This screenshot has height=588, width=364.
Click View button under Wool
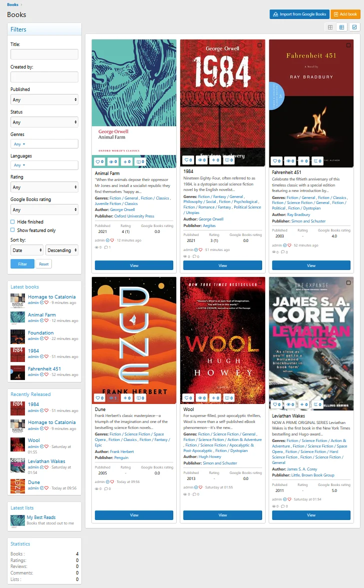[223, 515]
